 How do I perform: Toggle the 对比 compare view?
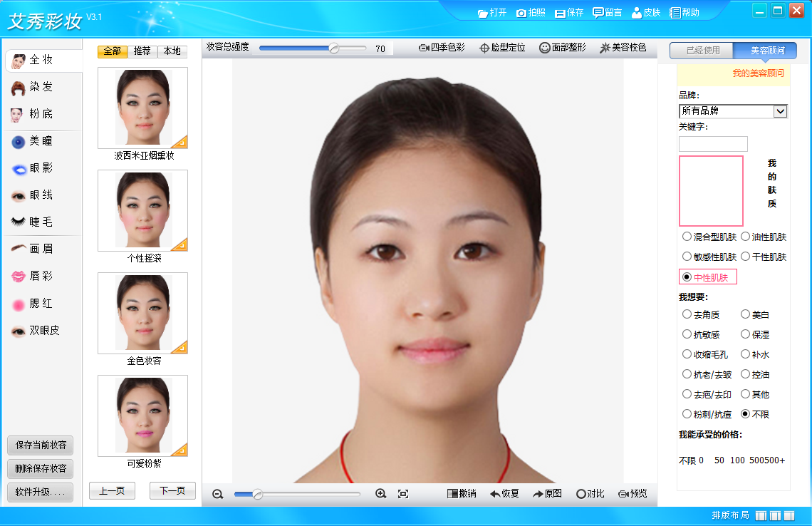coord(590,493)
